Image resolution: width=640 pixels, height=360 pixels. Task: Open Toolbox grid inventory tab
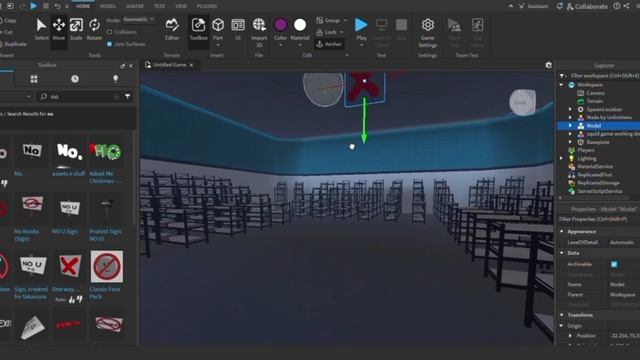coord(34,79)
